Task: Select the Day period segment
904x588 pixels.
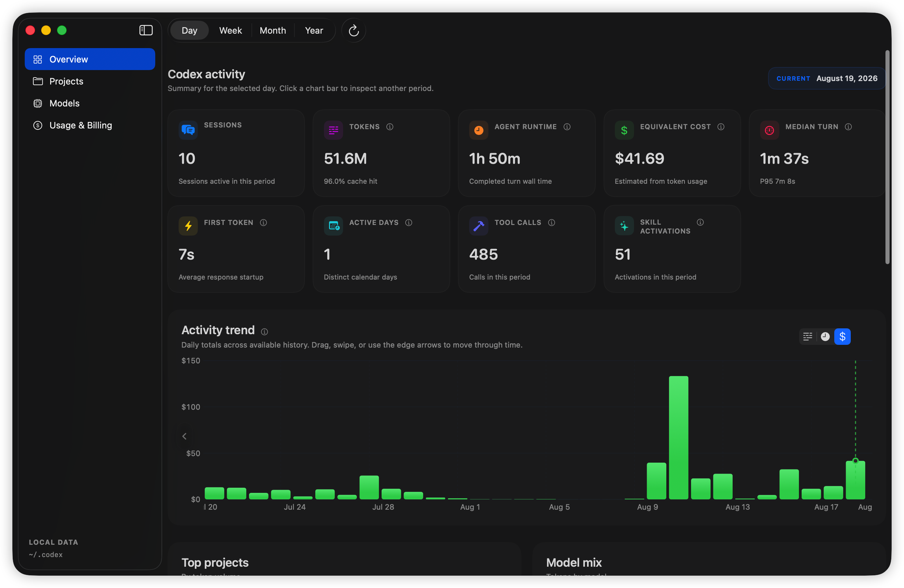Action: pos(189,30)
